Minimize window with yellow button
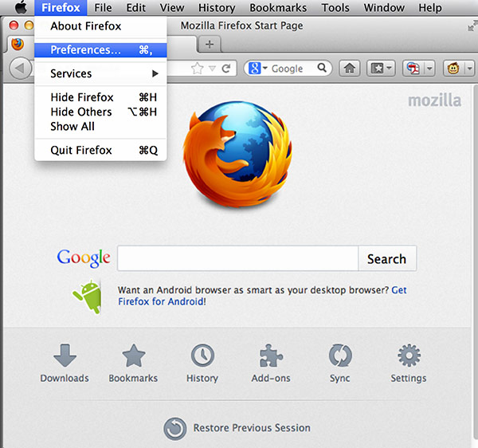 tap(29, 25)
